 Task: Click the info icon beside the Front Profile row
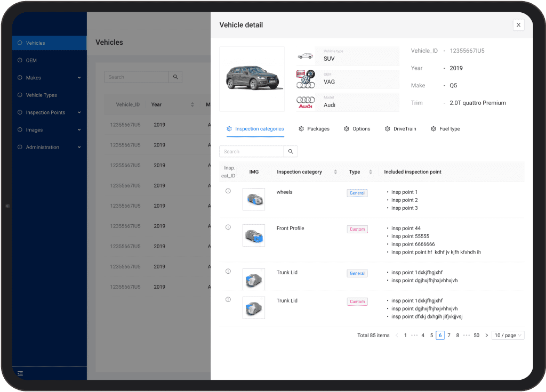tap(228, 227)
